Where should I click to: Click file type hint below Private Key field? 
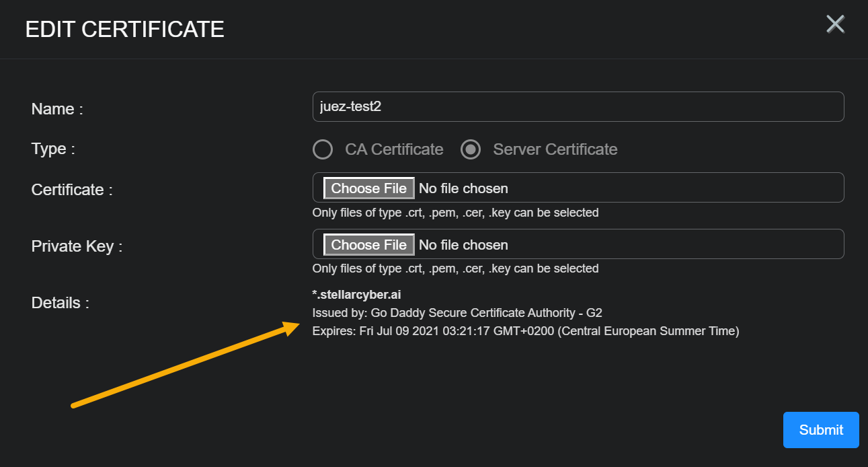click(455, 268)
